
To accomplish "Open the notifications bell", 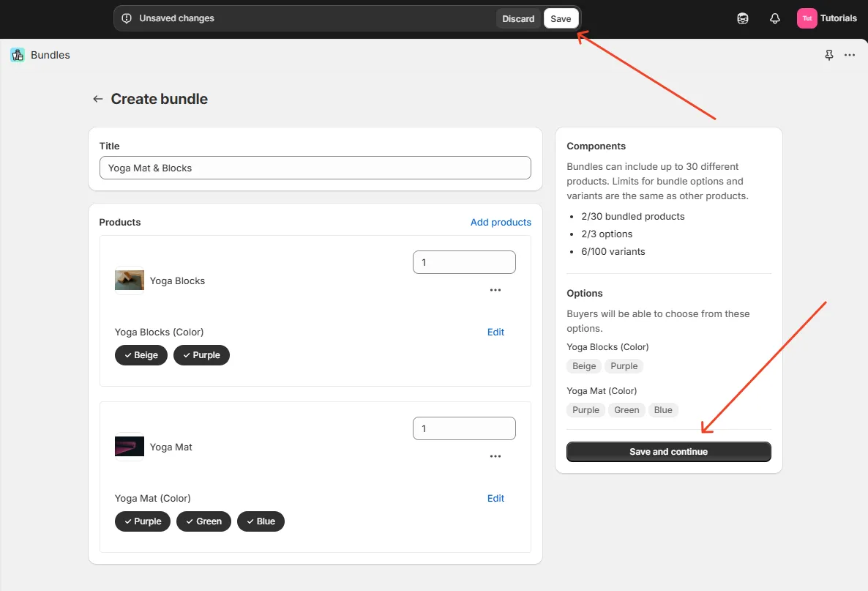I will click(775, 18).
